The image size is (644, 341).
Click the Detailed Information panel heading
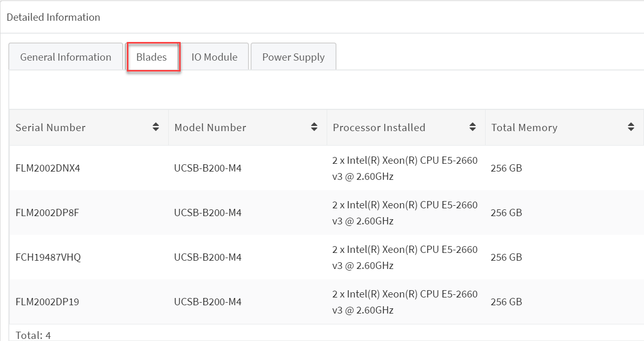(53, 17)
